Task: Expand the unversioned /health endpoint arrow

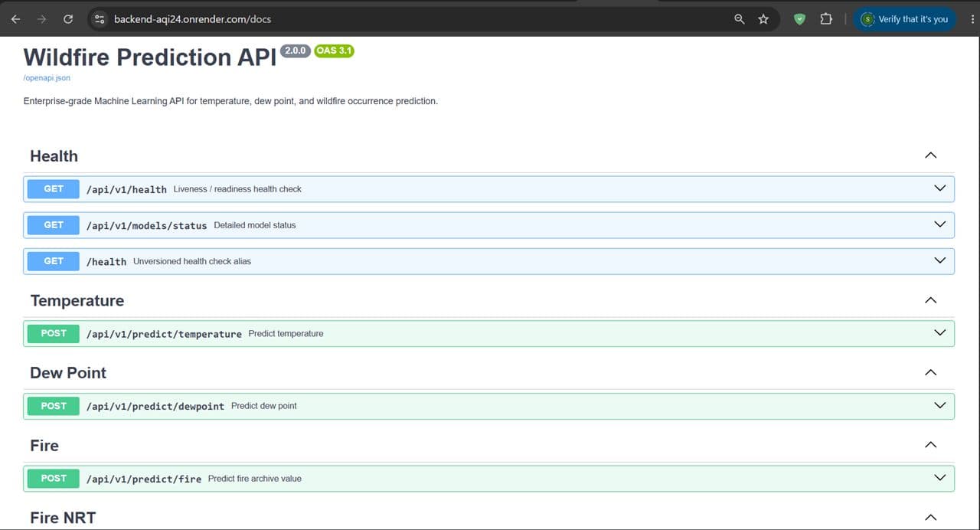Action: click(940, 260)
